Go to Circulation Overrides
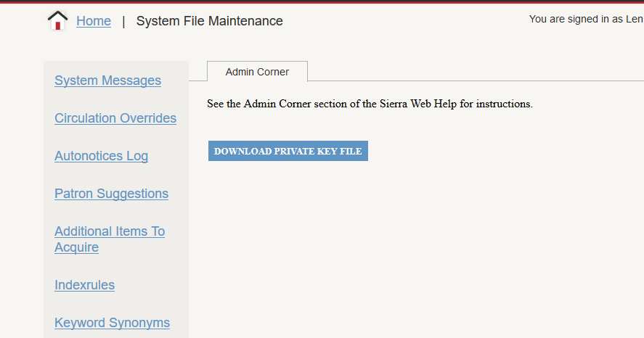The height and width of the screenshot is (338, 644). [x=115, y=118]
